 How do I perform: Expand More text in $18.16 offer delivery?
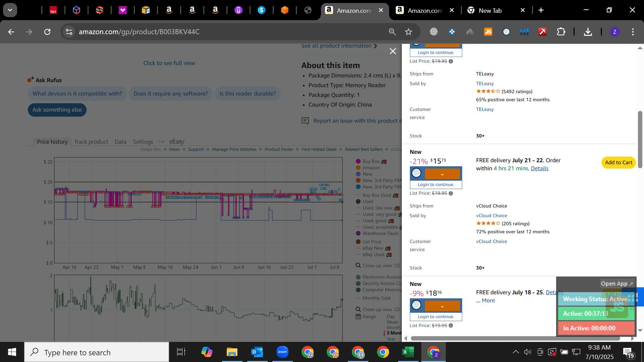[x=488, y=301]
